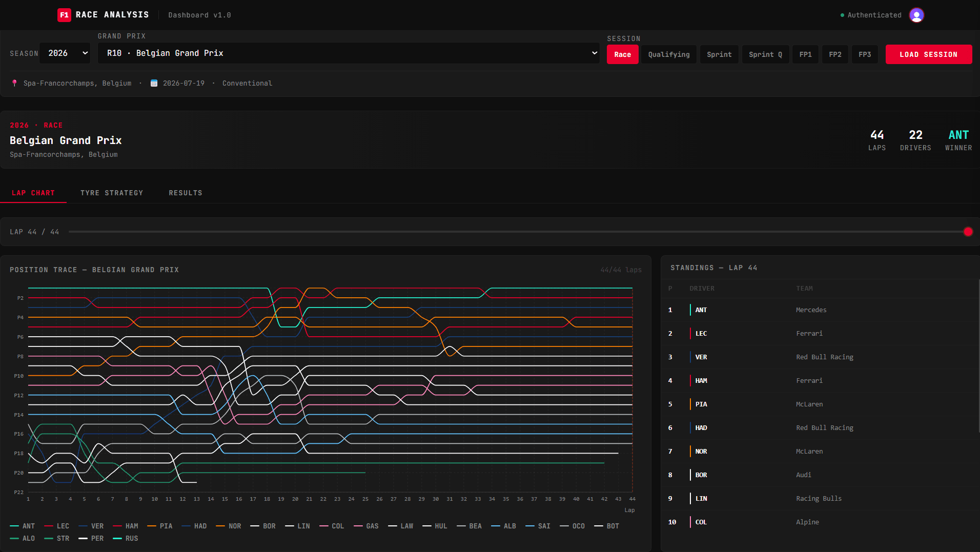
Task: Open the user avatar menu
Action: pyautogui.click(x=916, y=15)
